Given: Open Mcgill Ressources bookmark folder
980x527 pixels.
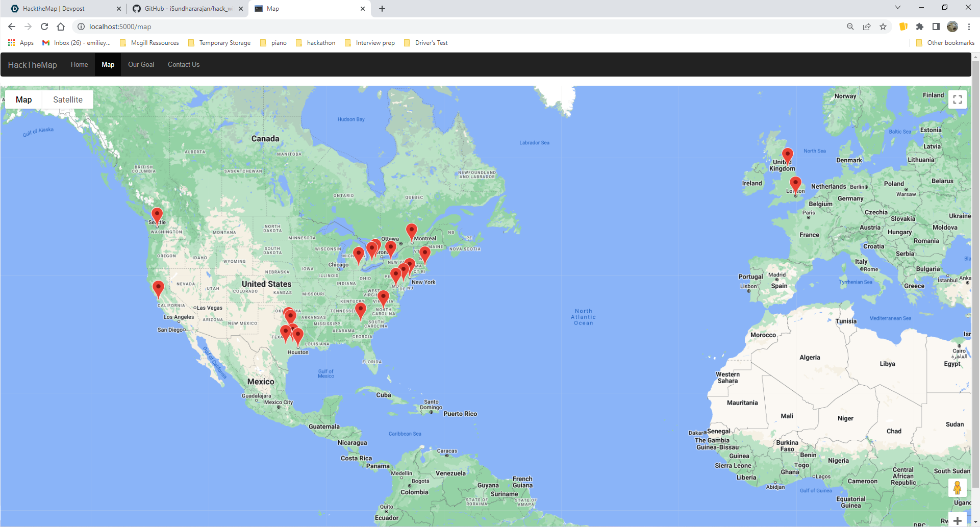Looking at the screenshot, I should pyautogui.click(x=149, y=43).
